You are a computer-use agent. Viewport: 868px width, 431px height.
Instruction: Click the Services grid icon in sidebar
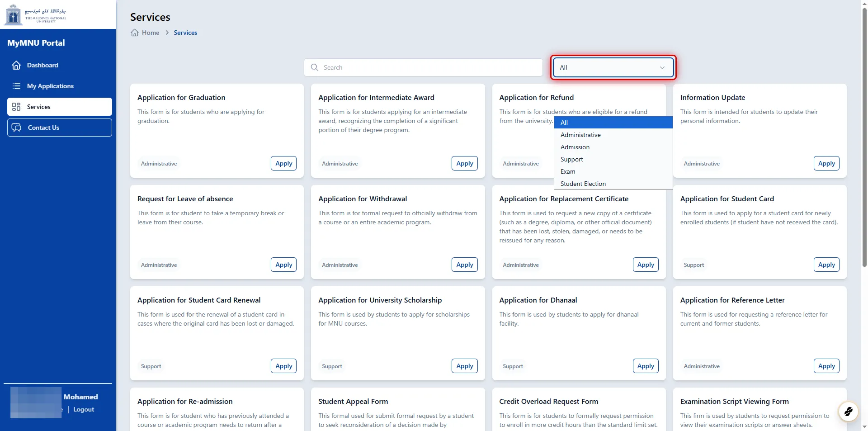pos(16,107)
